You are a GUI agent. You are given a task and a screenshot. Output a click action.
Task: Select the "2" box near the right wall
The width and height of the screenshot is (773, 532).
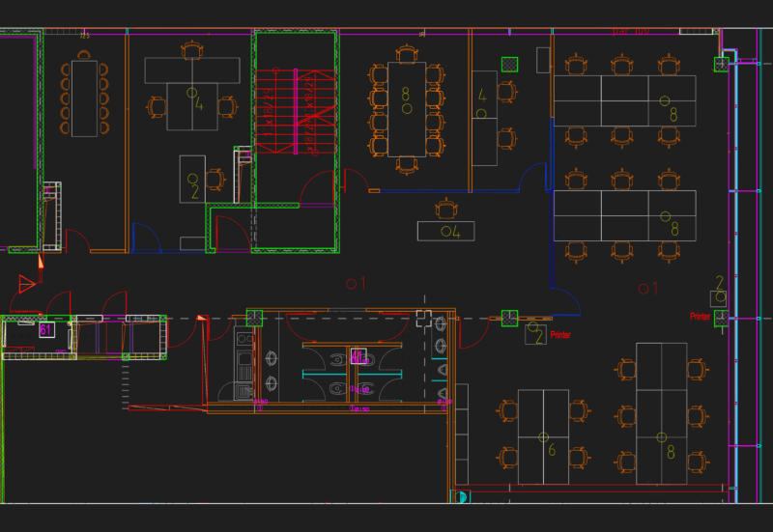(x=718, y=298)
